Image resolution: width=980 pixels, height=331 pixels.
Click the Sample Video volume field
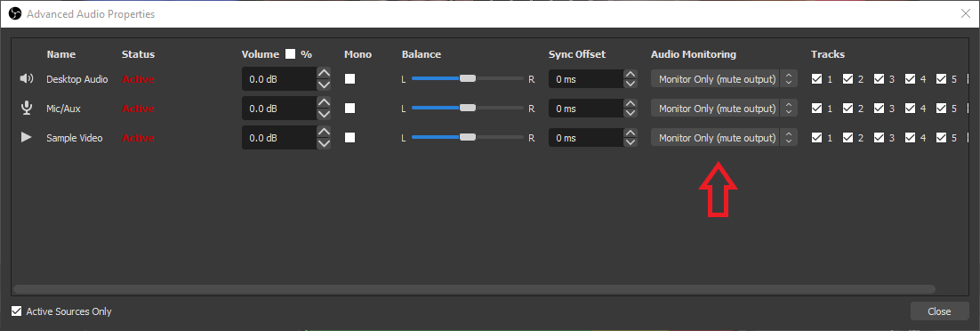click(279, 137)
